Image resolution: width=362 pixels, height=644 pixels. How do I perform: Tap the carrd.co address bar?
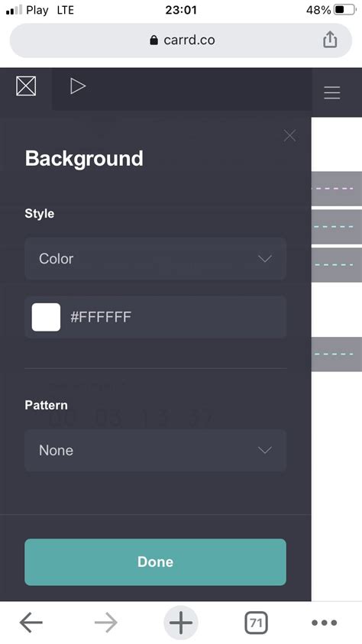coord(180,40)
